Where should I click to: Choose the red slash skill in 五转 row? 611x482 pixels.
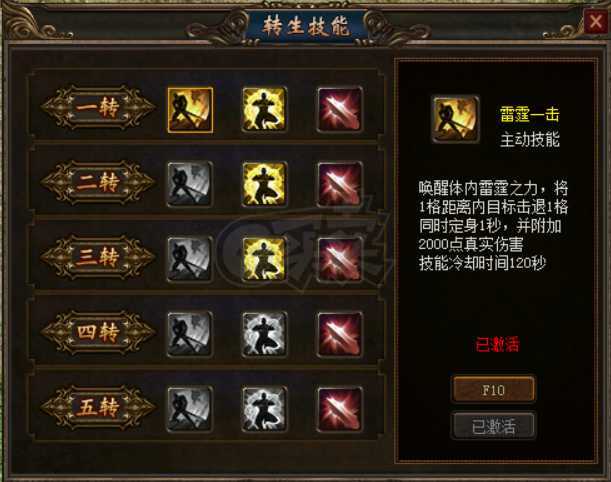pyautogui.click(x=340, y=409)
